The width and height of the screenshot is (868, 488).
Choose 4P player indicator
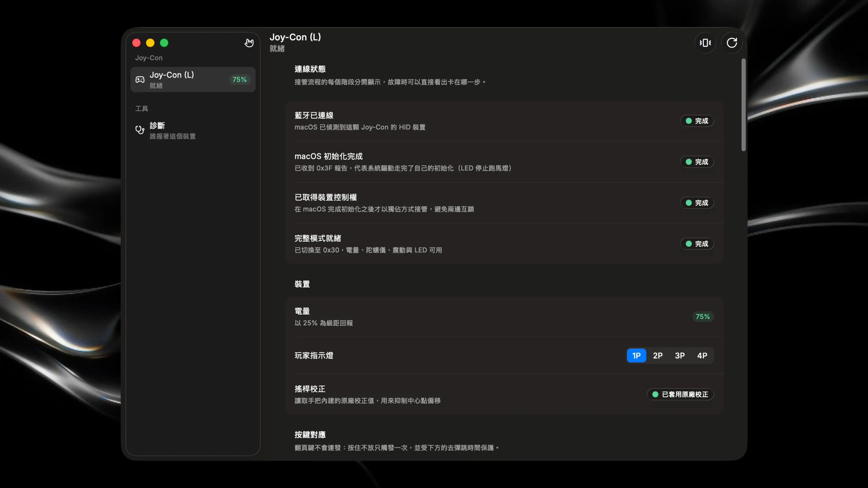click(x=702, y=356)
